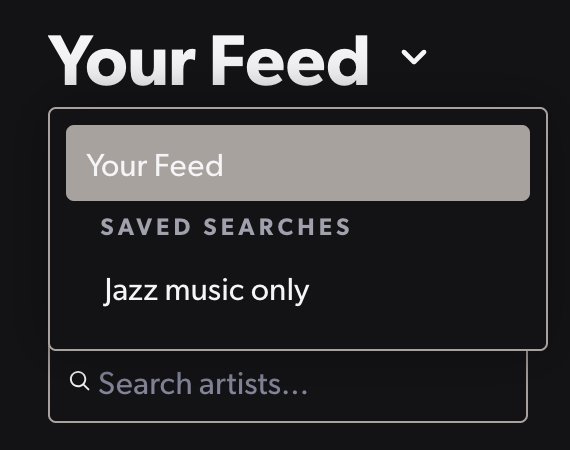Image resolution: width=570 pixels, height=450 pixels.
Task: Click the SAVED SEARCHES section label
Action: 225,227
